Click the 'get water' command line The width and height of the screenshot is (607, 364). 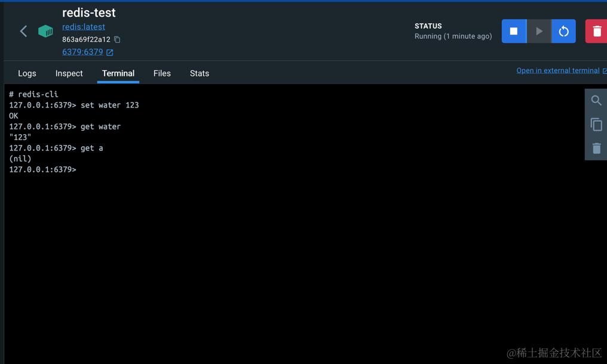point(65,127)
